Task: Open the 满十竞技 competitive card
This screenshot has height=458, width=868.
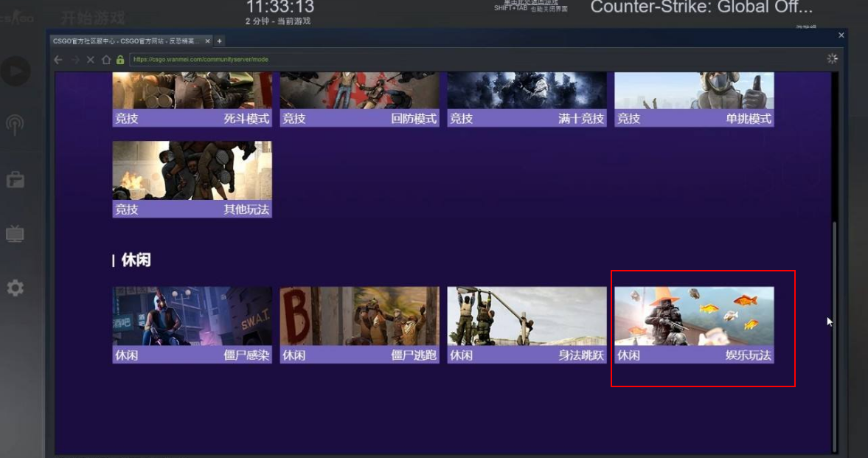Action: (x=527, y=99)
